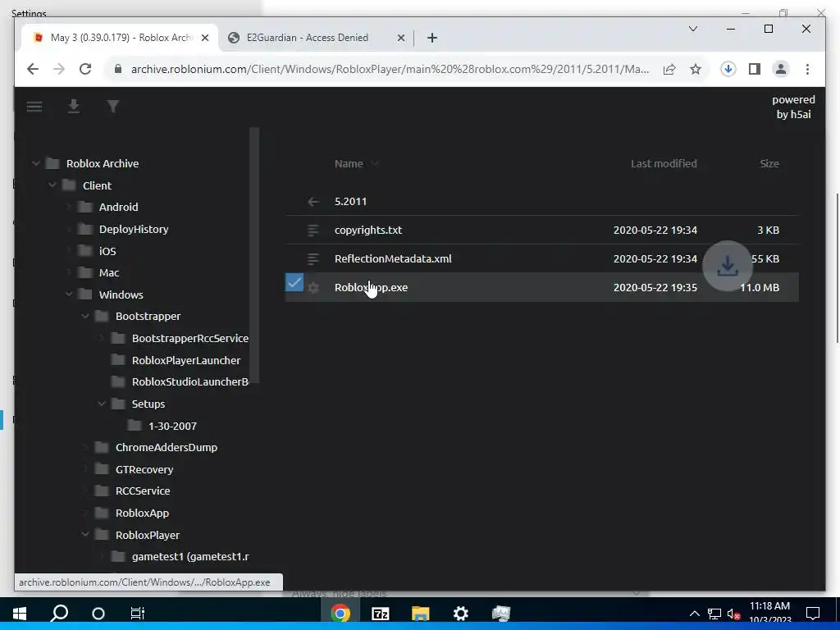
Task: Click the h5ai download selected icon
Action: click(74, 107)
